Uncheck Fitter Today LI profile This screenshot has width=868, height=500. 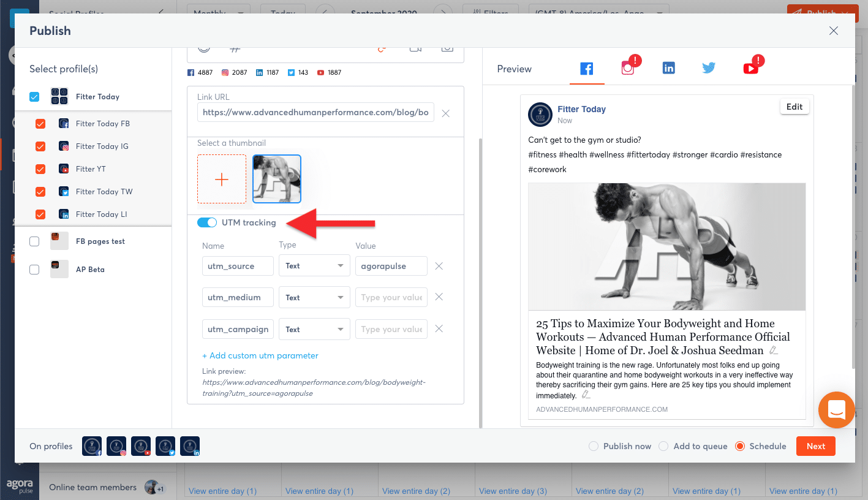tap(40, 214)
